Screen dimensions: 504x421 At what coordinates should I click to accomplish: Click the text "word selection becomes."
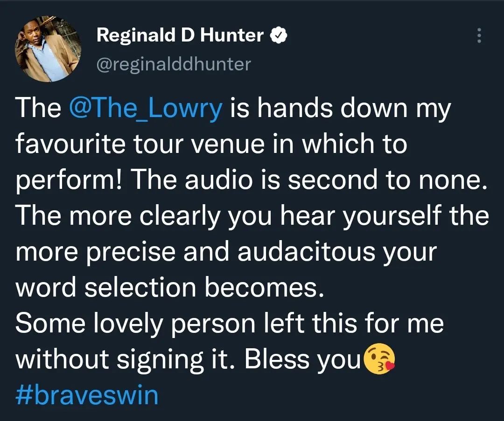pyautogui.click(x=169, y=288)
